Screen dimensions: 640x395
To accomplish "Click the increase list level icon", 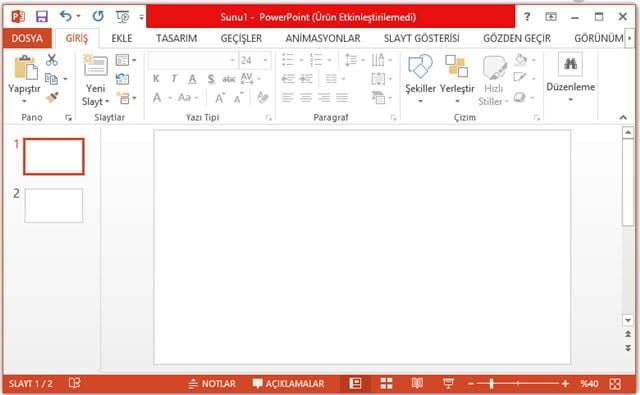I will click(x=306, y=79).
